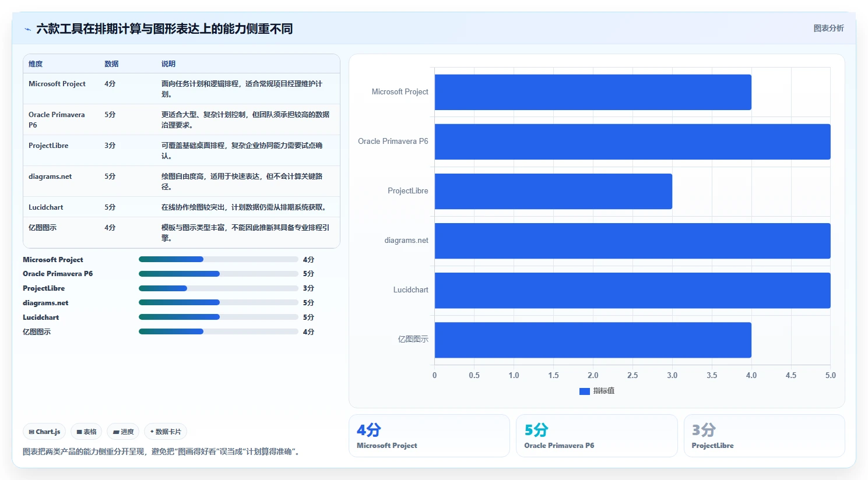
Task: Click the ProjectLibre progress bar
Action: (218, 288)
